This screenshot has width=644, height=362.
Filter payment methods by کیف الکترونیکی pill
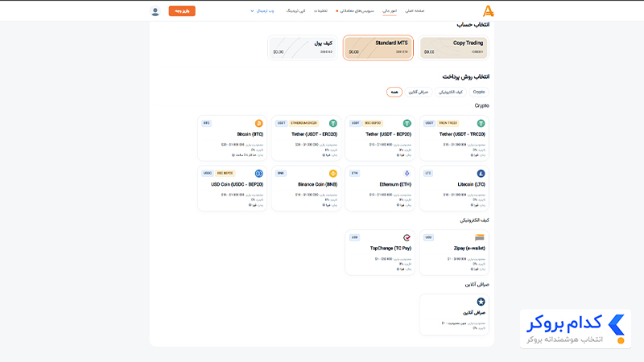click(x=450, y=92)
